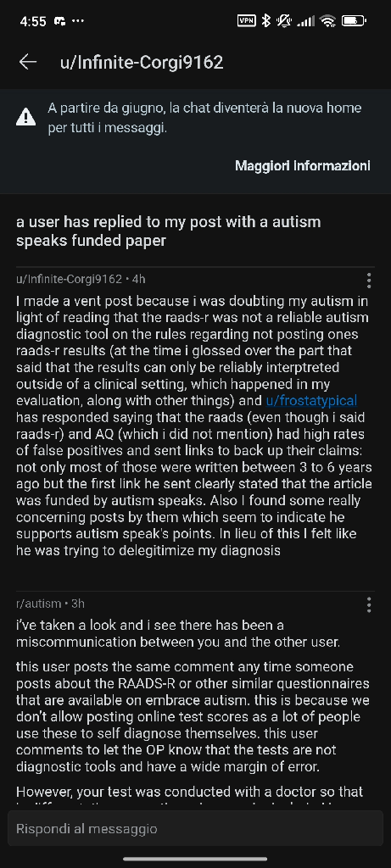Image resolution: width=391 pixels, height=868 pixels.
Task: Tap the cellular signal strength icon
Action: click(305, 21)
